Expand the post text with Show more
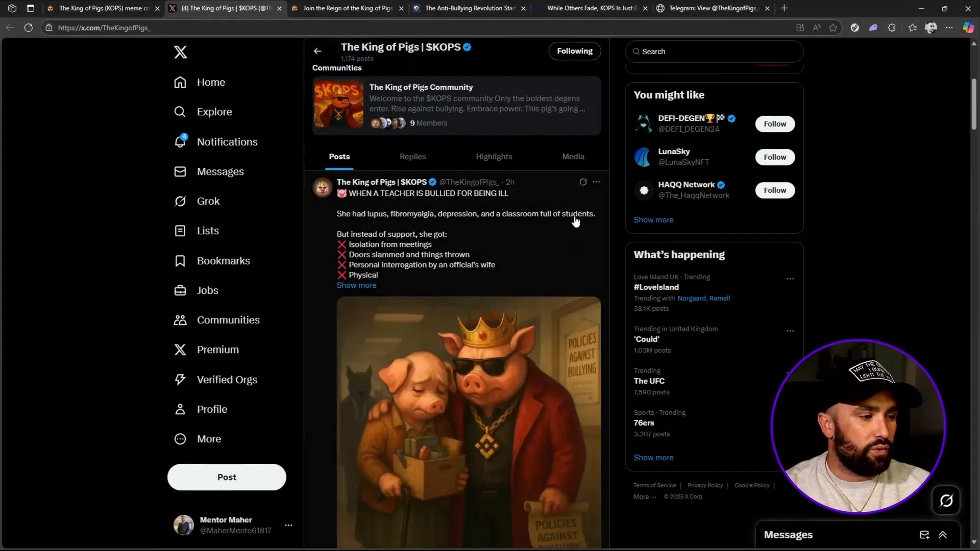 (356, 285)
